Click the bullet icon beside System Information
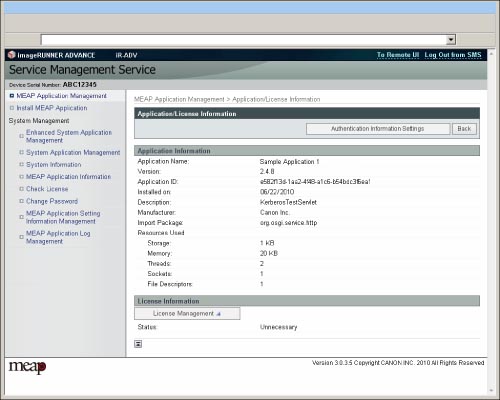 point(21,165)
